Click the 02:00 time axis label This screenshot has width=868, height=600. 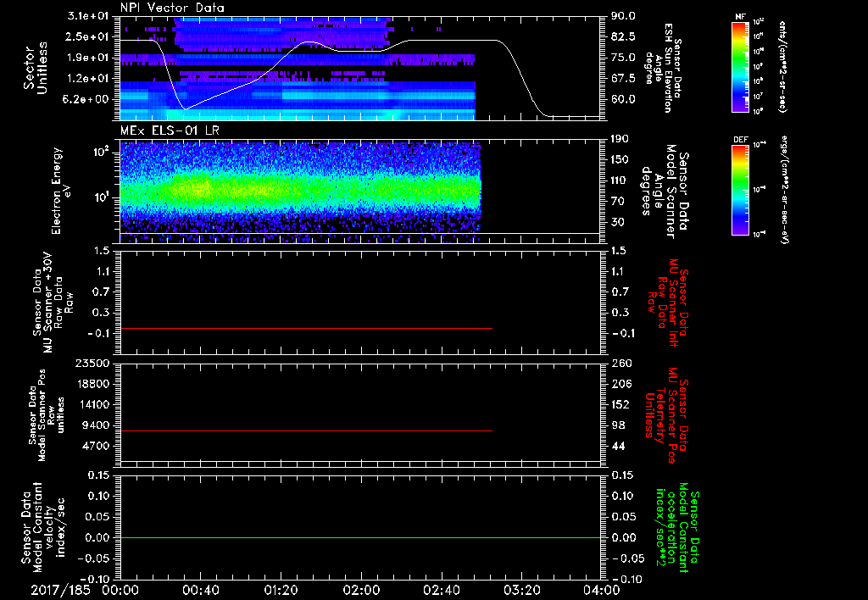361,590
